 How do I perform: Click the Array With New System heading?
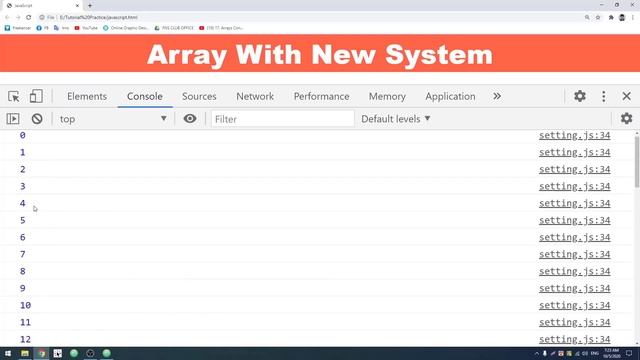pos(320,54)
